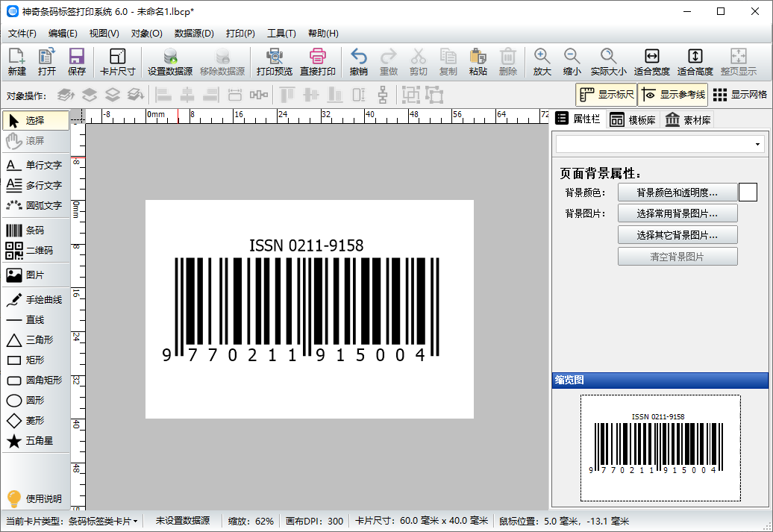Click the white background color swatch
This screenshot has width=773, height=532.
click(748, 193)
